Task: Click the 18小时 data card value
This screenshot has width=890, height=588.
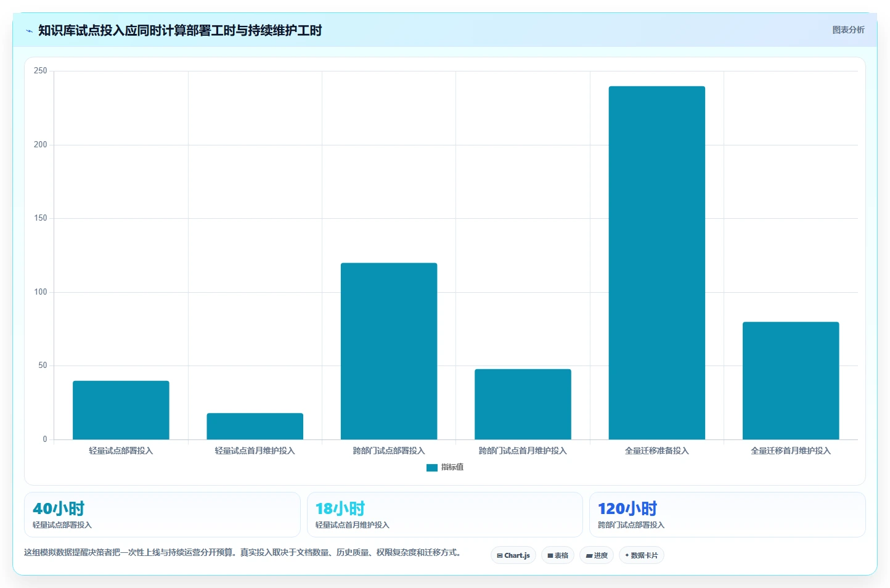Action: click(340, 508)
